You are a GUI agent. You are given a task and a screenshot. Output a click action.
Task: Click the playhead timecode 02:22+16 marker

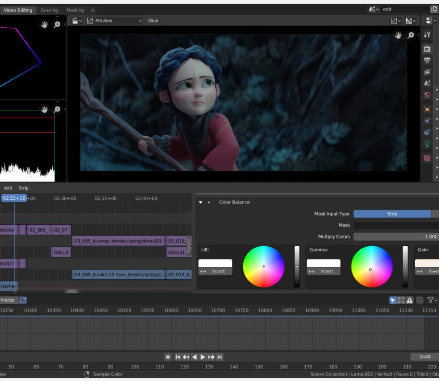(x=14, y=198)
